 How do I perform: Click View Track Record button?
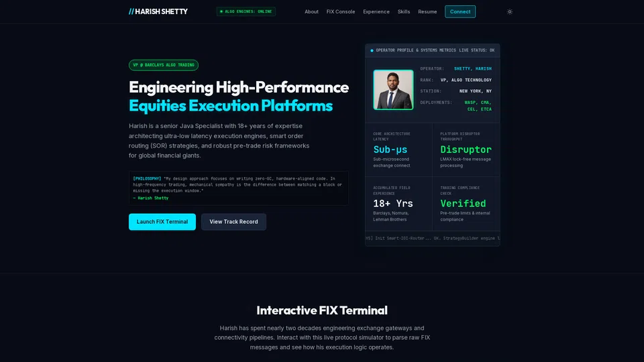pos(233,222)
